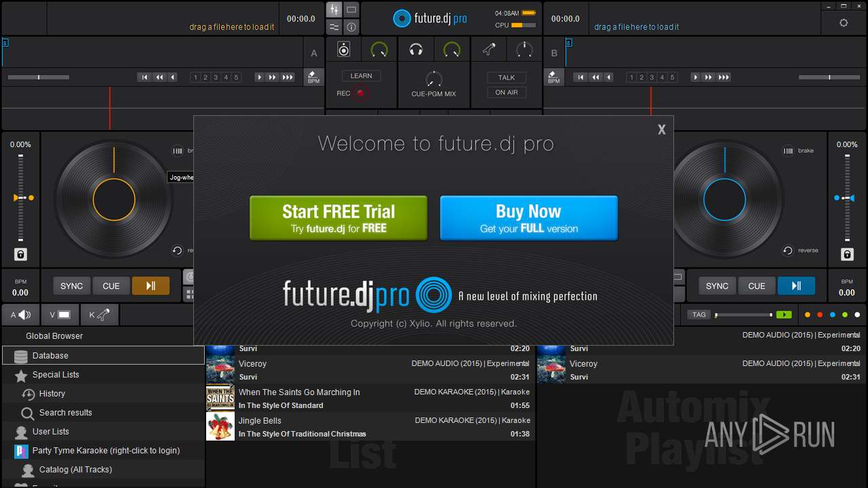This screenshot has height=488, width=868.
Task: Select cue point 5 on deck A
Action: [236, 77]
